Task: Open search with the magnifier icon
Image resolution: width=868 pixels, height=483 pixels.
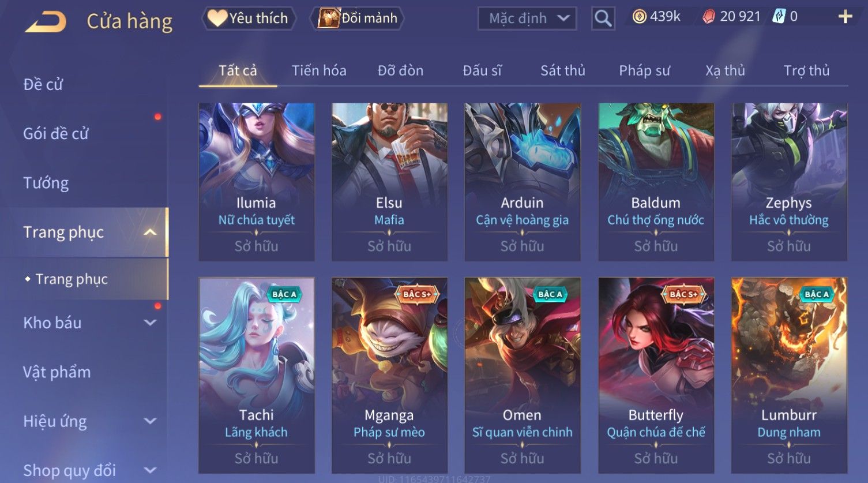Action: click(x=603, y=18)
